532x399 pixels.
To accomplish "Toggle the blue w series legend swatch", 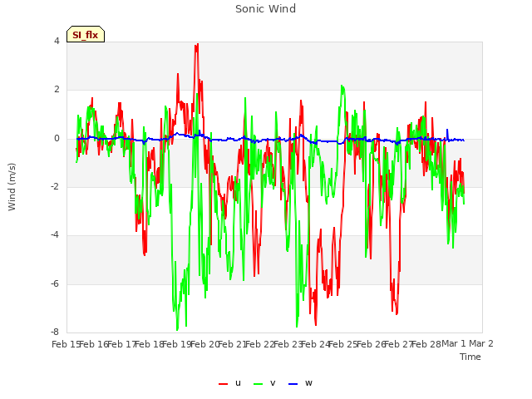I will coord(293,384).
